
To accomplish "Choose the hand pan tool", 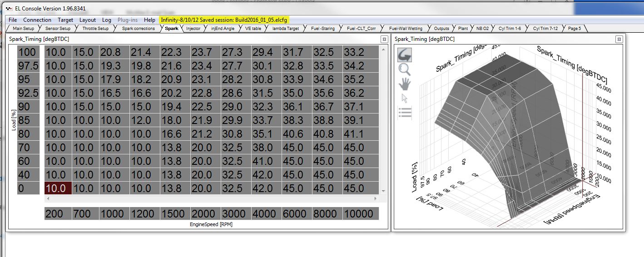I will click(404, 84).
